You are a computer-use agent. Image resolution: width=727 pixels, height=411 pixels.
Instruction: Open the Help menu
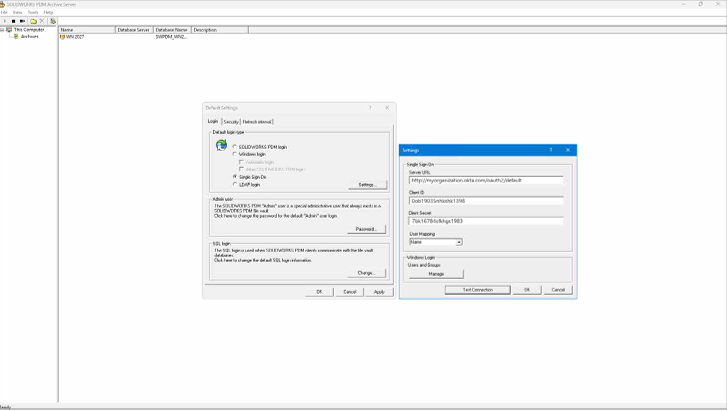coord(48,13)
